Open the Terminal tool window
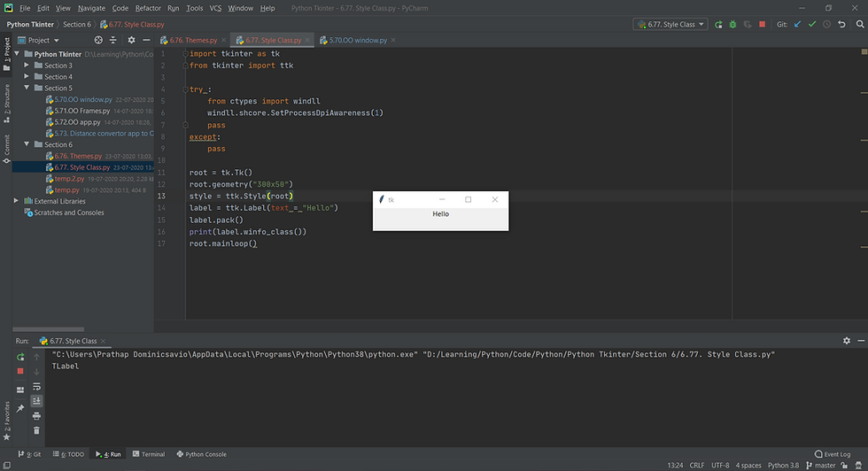This screenshot has width=868, height=471. tap(149, 454)
